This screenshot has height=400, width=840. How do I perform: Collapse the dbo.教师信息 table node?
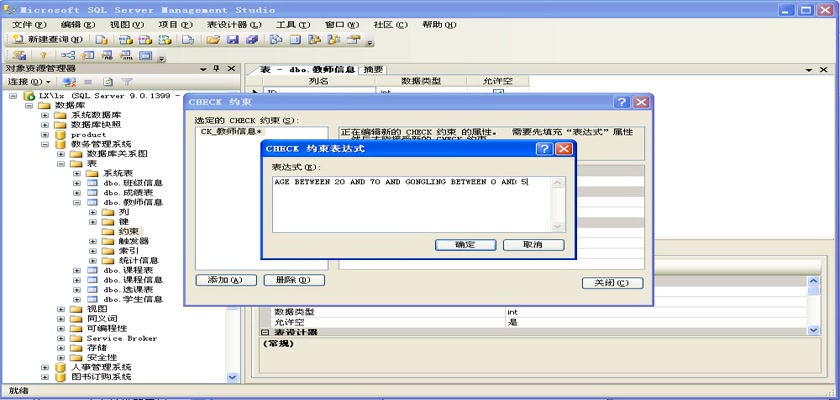[x=77, y=202]
